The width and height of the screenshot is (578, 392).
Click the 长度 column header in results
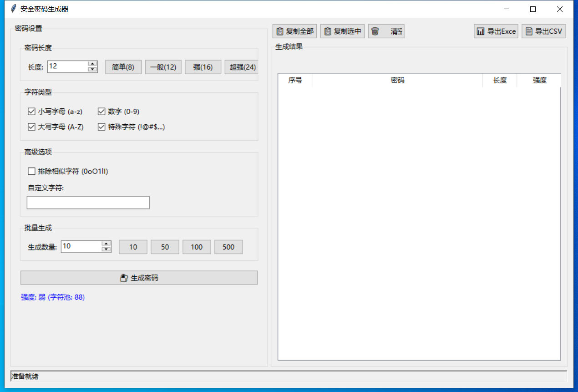[x=500, y=81]
